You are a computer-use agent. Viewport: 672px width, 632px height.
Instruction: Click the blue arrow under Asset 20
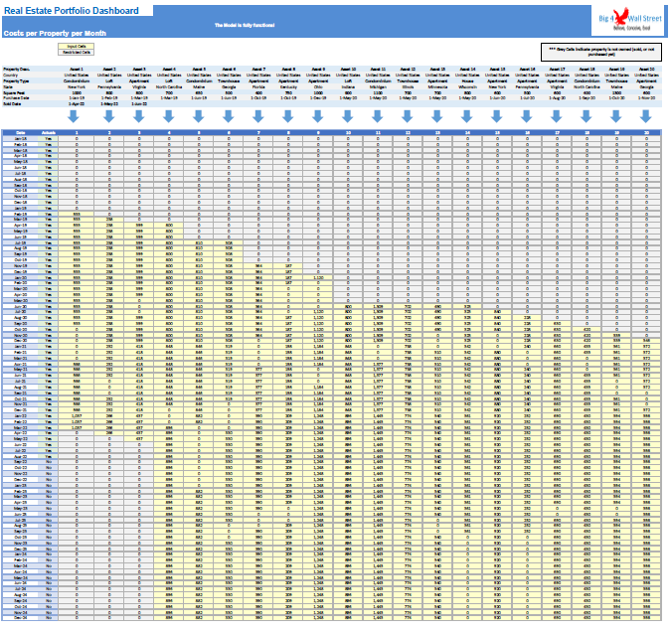646,116
